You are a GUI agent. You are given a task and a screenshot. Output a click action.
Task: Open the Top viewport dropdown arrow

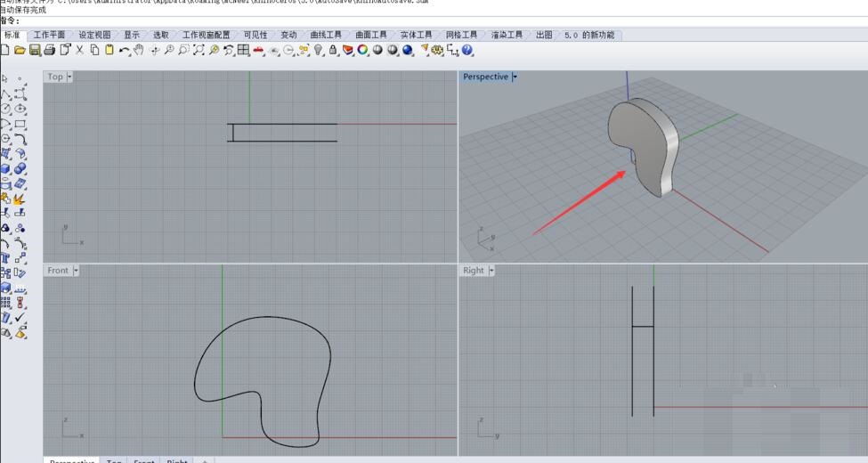coord(69,77)
